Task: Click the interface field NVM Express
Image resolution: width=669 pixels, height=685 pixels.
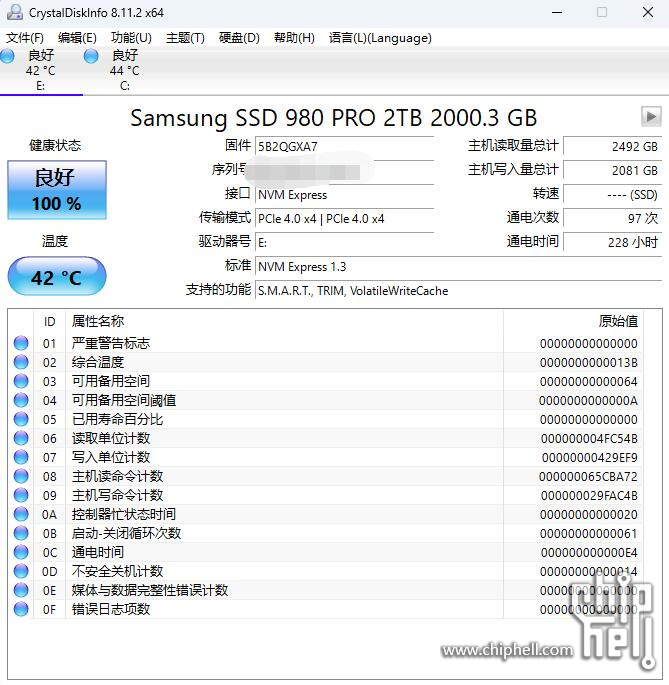Action: pos(344,194)
